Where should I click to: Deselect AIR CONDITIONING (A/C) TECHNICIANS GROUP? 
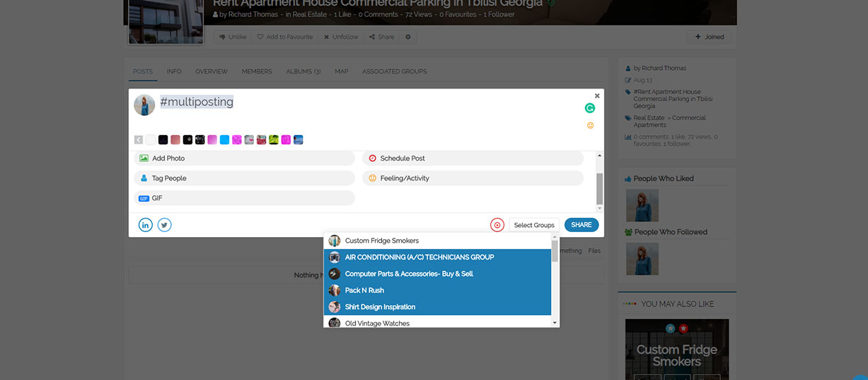click(419, 257)
